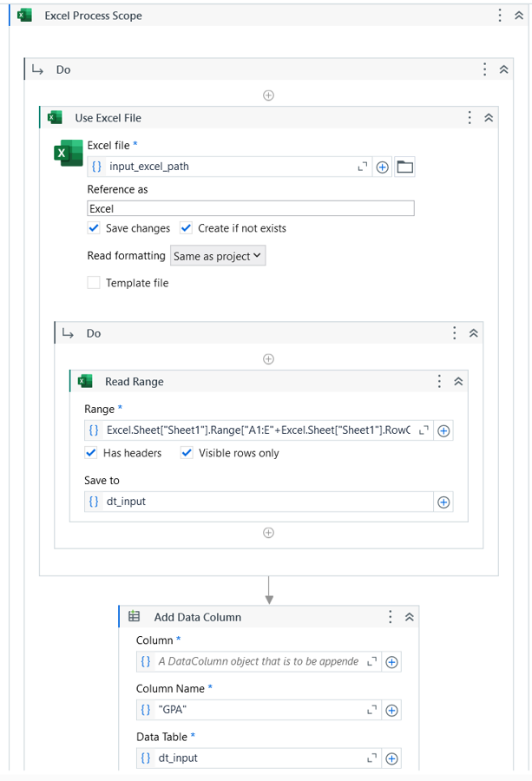Expand editor for Data Table field

pyautogui.click(x=372, y=758)
